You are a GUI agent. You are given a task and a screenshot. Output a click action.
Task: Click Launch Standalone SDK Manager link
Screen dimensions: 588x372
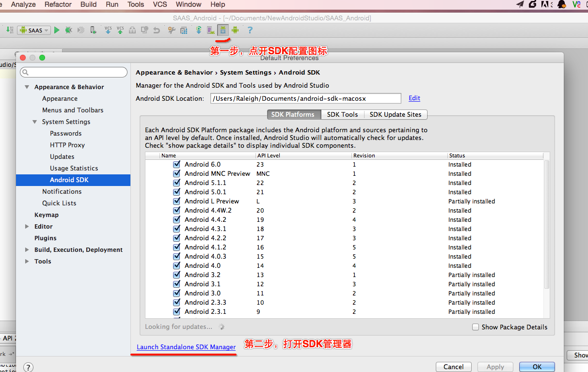pyautogui.click(x=186, y=347)
